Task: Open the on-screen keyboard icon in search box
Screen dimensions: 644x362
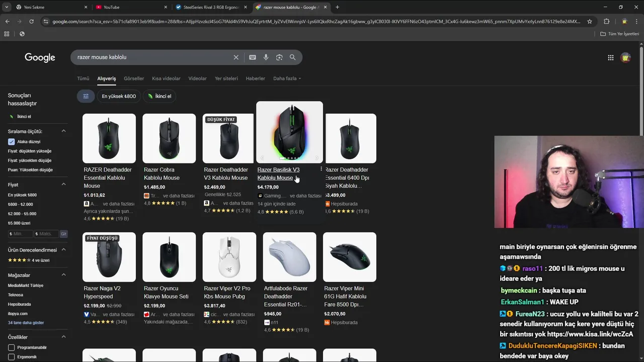Action: [x=253, y=57]
